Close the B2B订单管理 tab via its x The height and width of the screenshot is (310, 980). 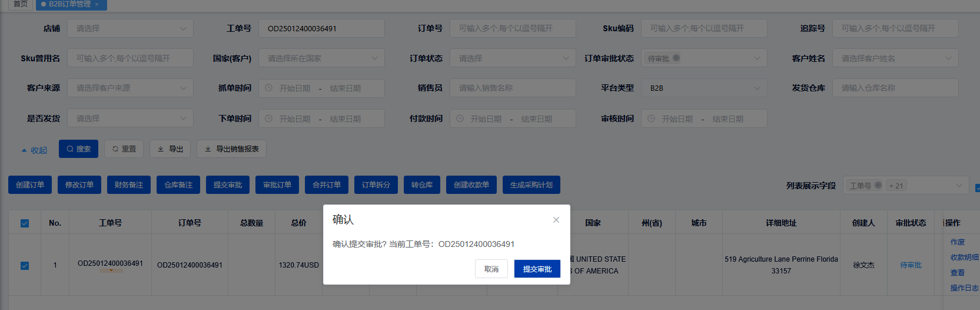[x=97, y=5]
